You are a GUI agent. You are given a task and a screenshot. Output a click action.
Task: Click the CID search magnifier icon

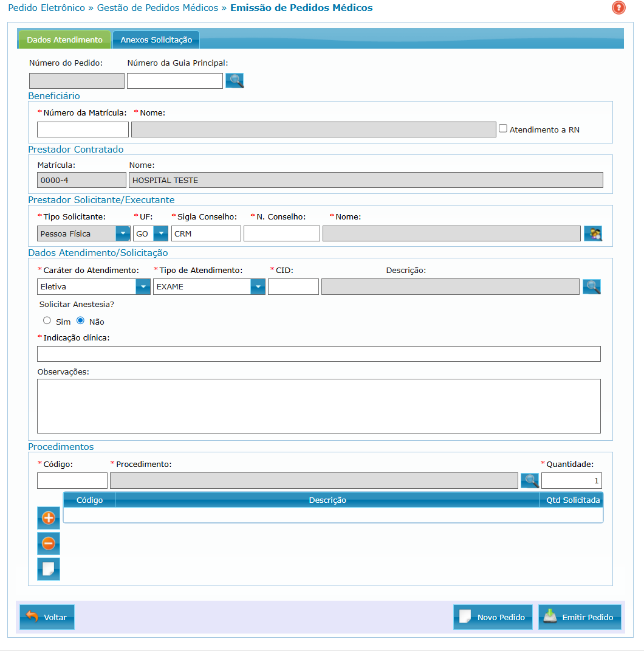tap(592, 286)
